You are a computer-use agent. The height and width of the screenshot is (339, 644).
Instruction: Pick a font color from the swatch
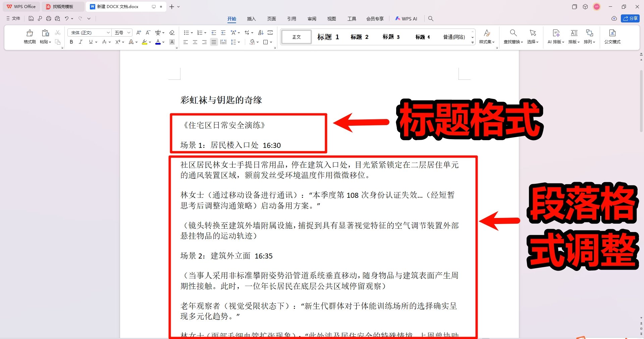(158, 42)
